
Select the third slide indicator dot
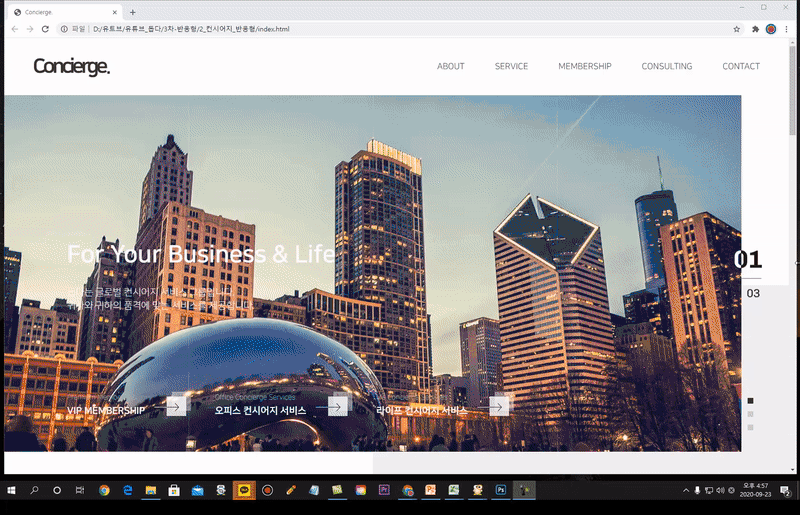coord(751,427)
